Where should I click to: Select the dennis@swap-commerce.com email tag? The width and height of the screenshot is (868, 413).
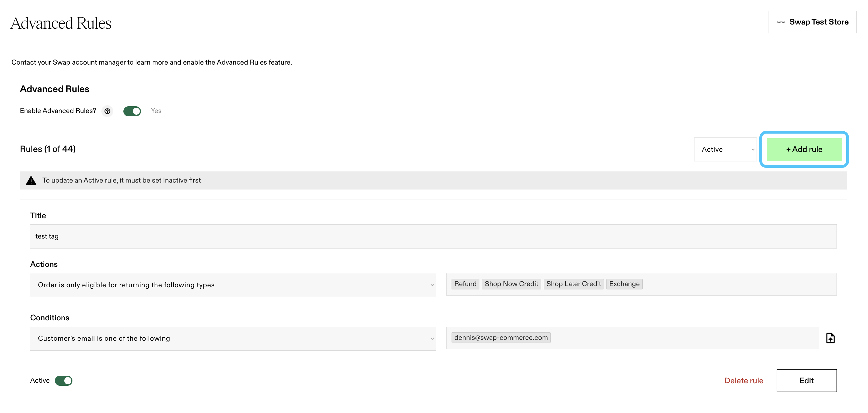(x=501, y=338)
